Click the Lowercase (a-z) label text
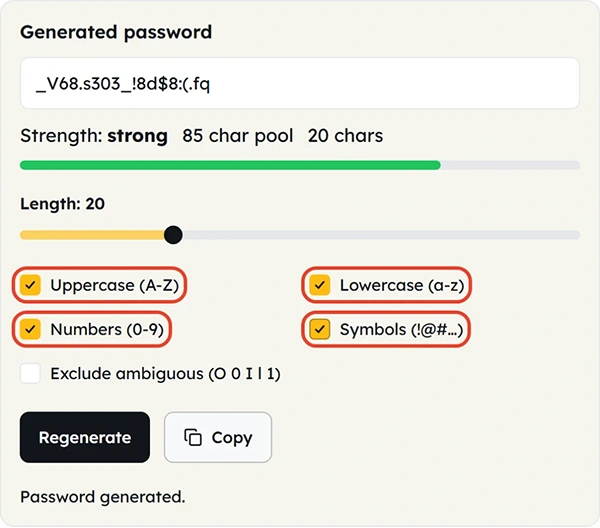Screen dimensions: 600x528 402,285
